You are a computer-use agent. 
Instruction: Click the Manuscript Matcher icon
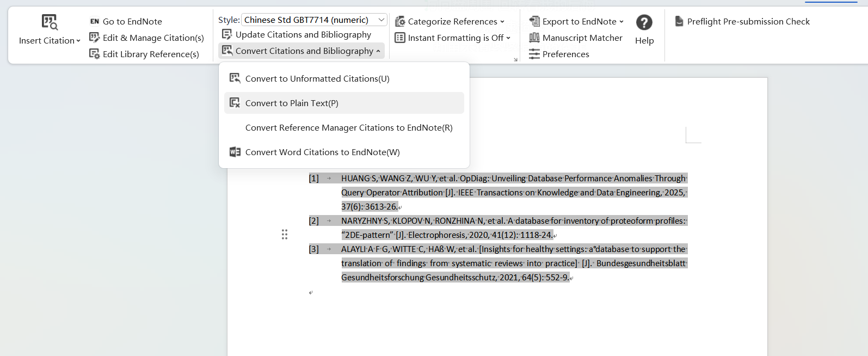534,38
